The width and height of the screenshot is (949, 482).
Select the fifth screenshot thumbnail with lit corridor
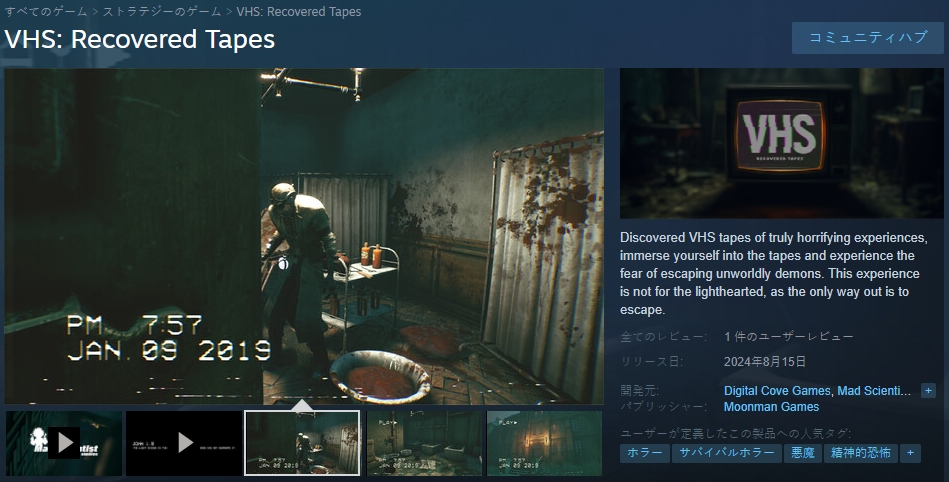(544, 443)
